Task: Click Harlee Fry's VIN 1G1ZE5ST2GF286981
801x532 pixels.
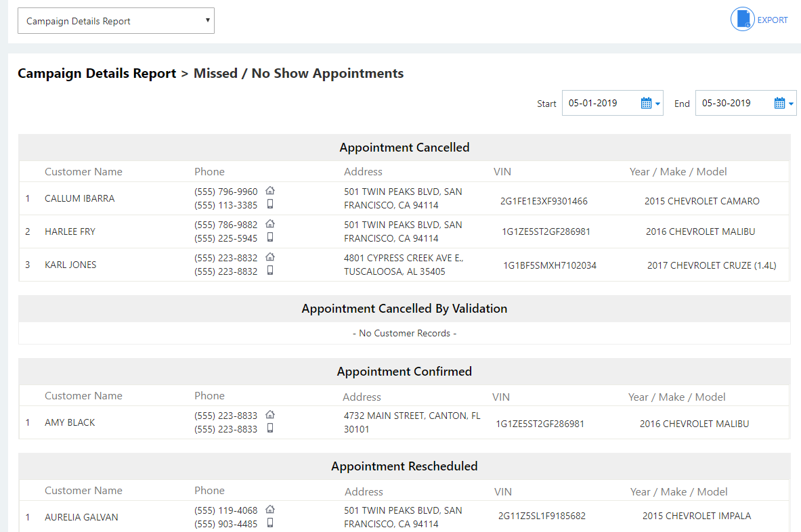Action: coord(546,231)
